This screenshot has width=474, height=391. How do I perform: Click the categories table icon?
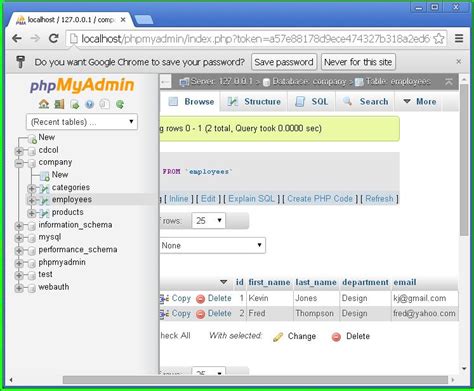(x=44, y=188)
